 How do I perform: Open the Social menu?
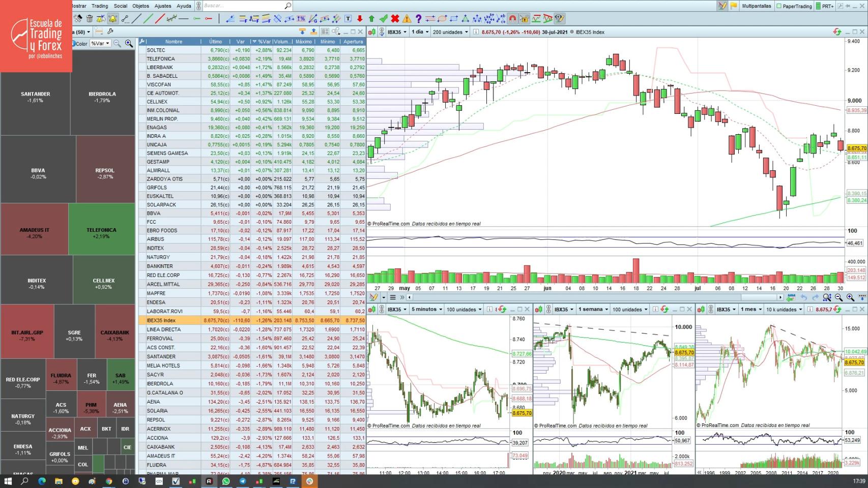[x=121, y=6]
